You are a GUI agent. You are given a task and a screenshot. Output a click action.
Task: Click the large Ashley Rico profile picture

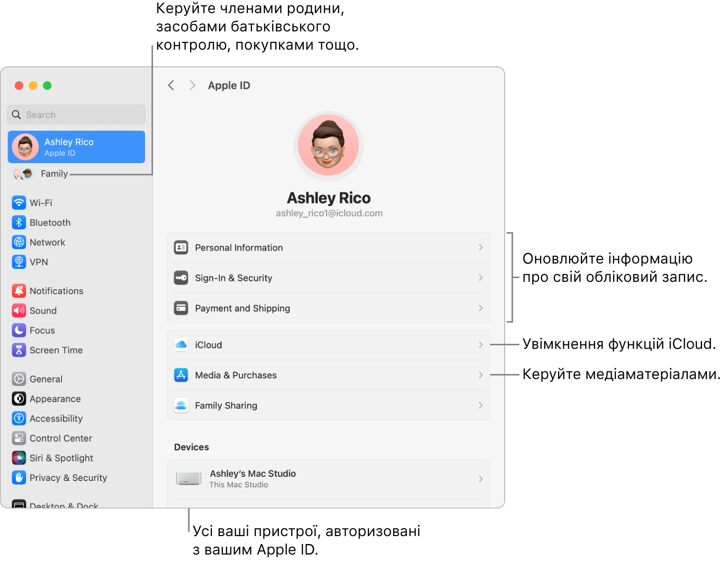(328, 146)
